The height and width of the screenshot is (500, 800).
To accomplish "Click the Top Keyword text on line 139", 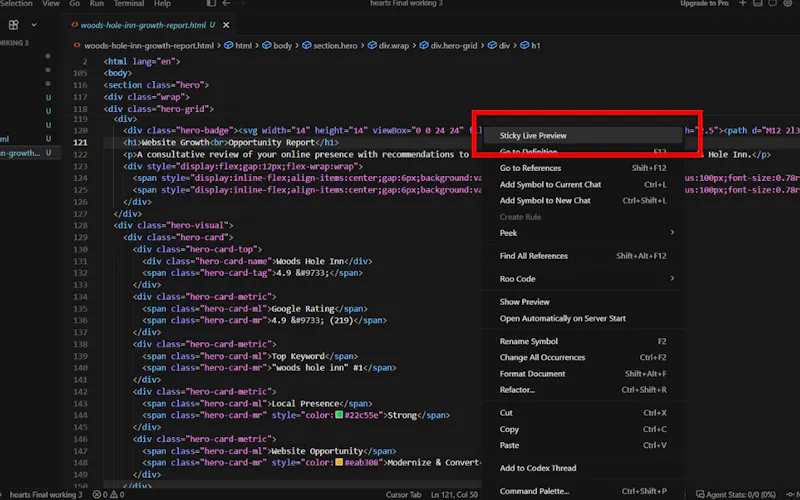I will 297,356.
